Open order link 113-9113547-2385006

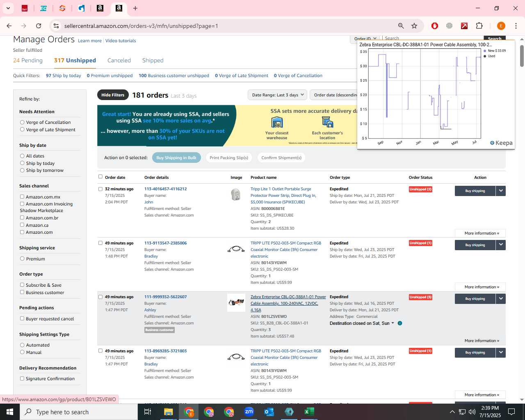coord(165,243)
